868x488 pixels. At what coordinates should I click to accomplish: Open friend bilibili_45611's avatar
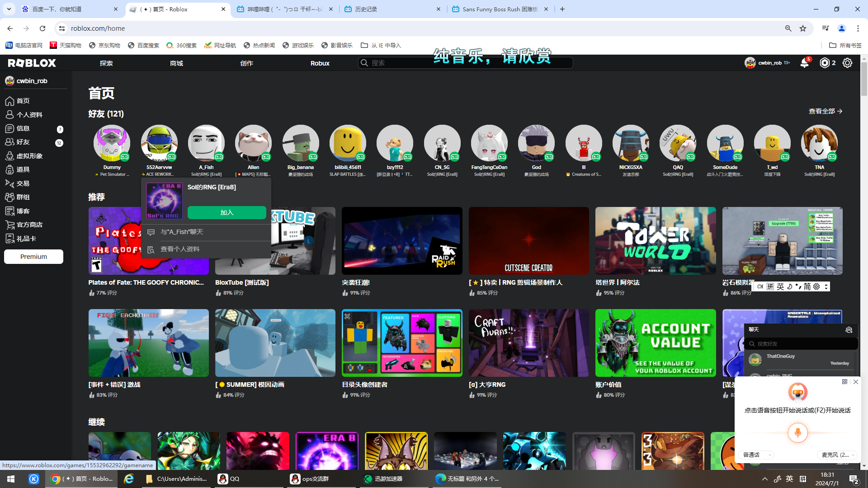tap(348, 143)
